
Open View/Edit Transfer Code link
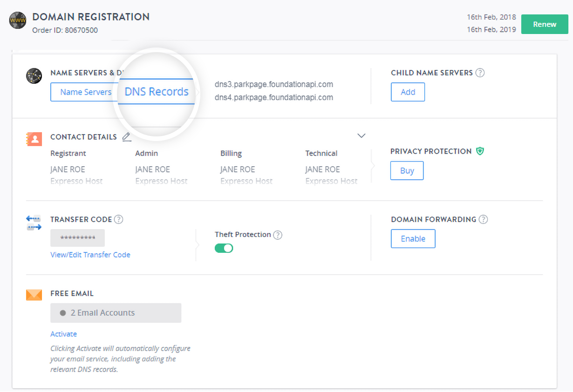(90, 255)
